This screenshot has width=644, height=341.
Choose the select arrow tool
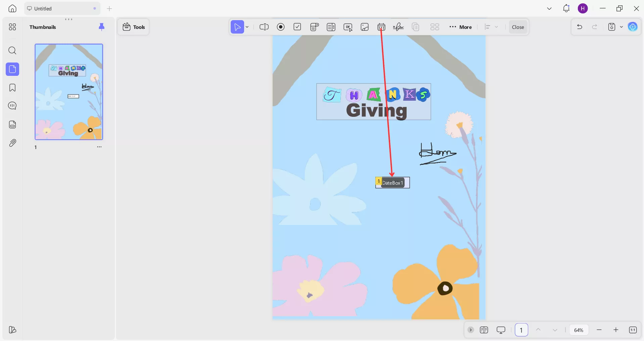point(237,27)
